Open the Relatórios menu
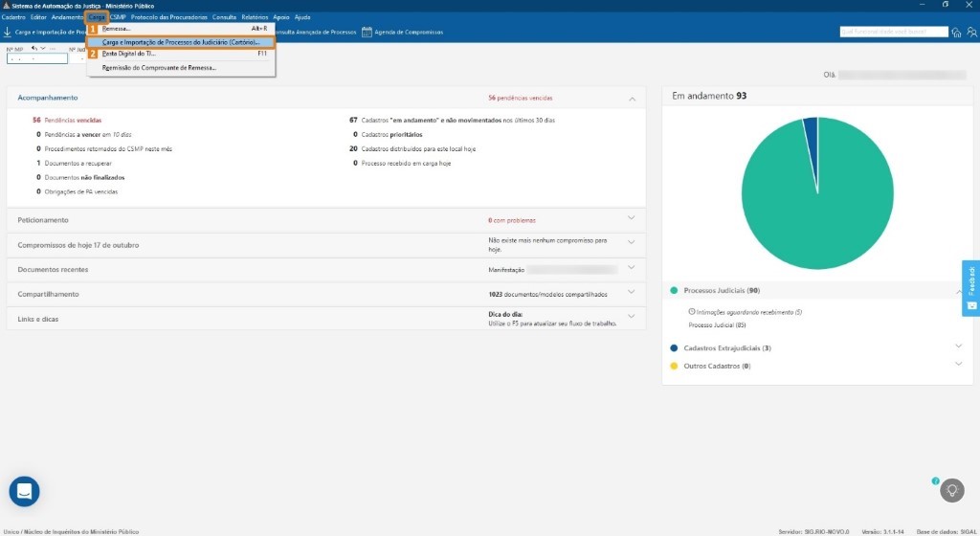Image resolution: width=980 pixels, height=536 pixels. click(x=255, y=17)
